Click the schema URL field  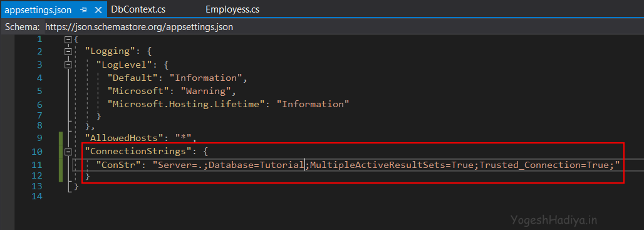coord(343,28)
